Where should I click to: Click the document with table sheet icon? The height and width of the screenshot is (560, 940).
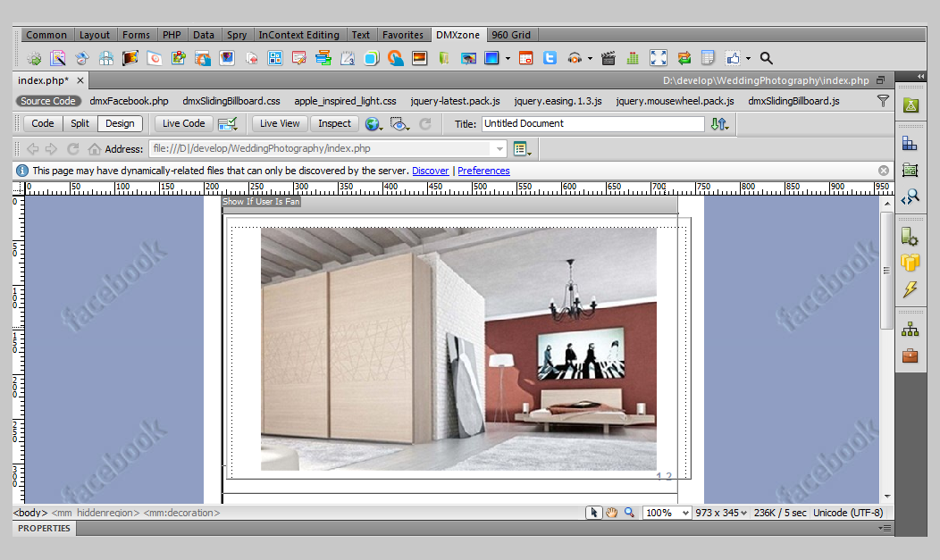point(708,58)
